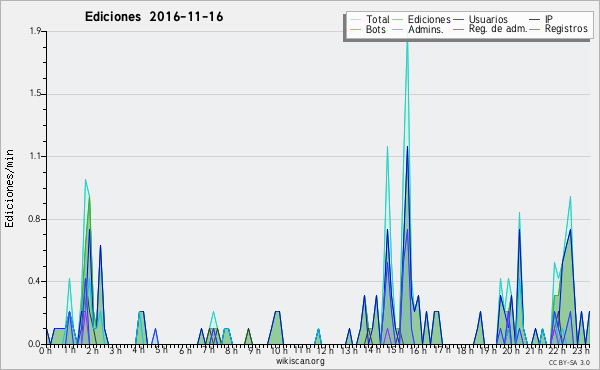Click the 0.4 y-axis value
Viewport: 600px width, 370px height.
pyautogui.click(x=35, y=281)
